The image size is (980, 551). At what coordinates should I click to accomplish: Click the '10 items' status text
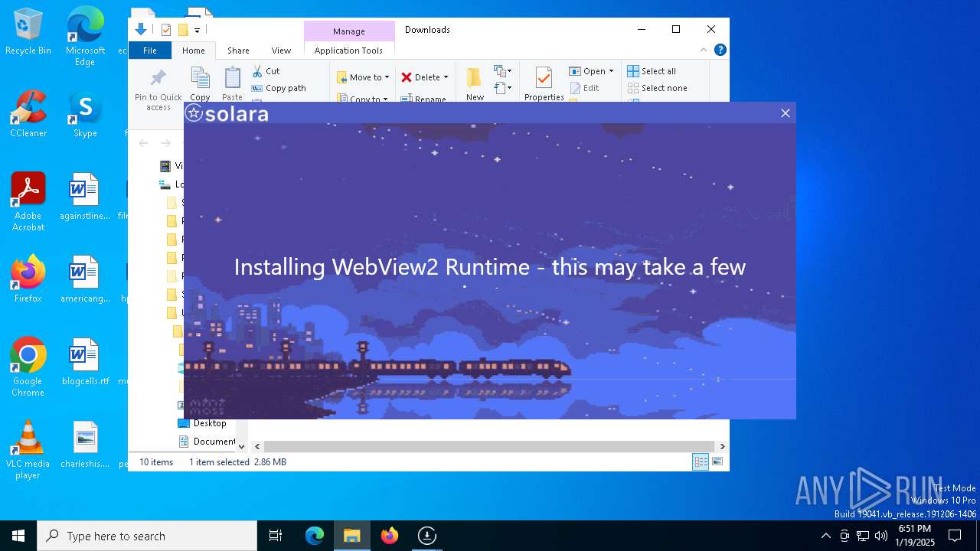pyautogui.click(x=156, y=462)
